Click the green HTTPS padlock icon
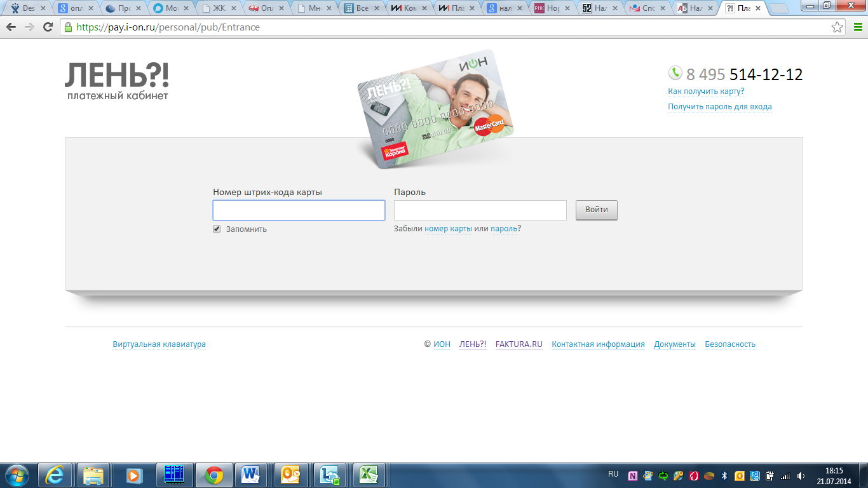Viewport: 868px width, 488px height. (68, 27)
